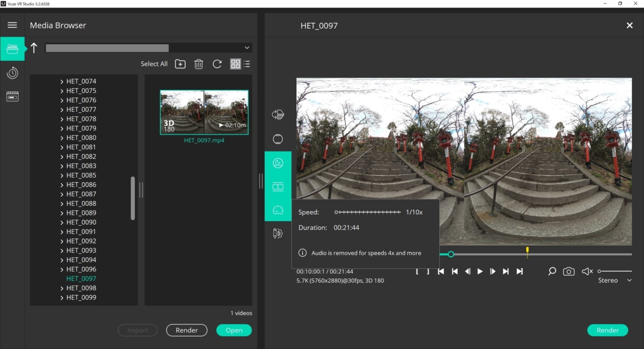Switch to list view

pyautogui.click(x=247, y=64)
